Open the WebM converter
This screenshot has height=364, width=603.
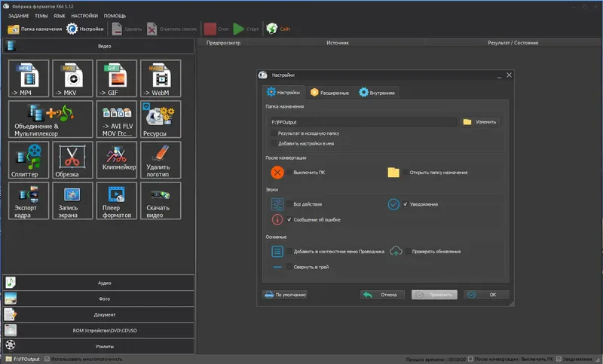click(x=161, y=78)
